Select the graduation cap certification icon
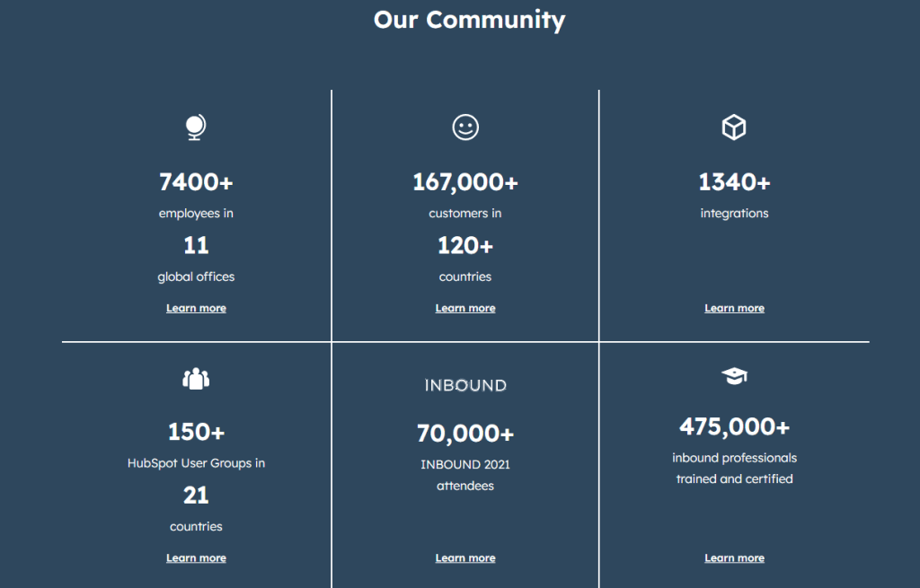The image size is (920, 588). tap(734, 376)
